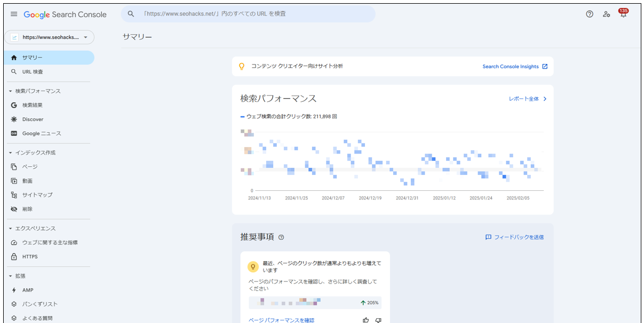Click ページ パフォーマンスを確認 link
The image size is (644, 323).
point(281,320)
